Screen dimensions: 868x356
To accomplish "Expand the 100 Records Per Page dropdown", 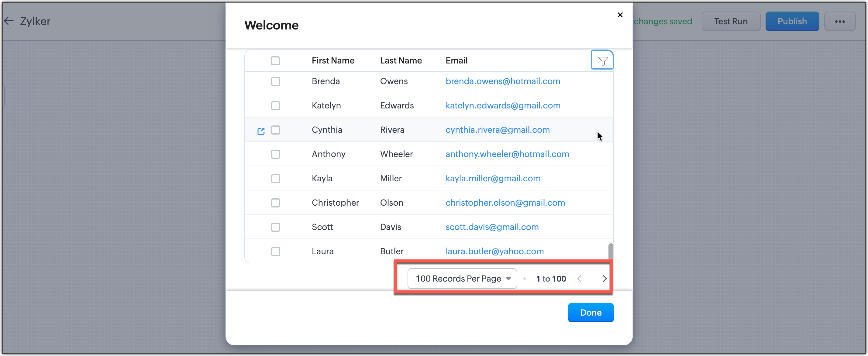I will point(462,279).
